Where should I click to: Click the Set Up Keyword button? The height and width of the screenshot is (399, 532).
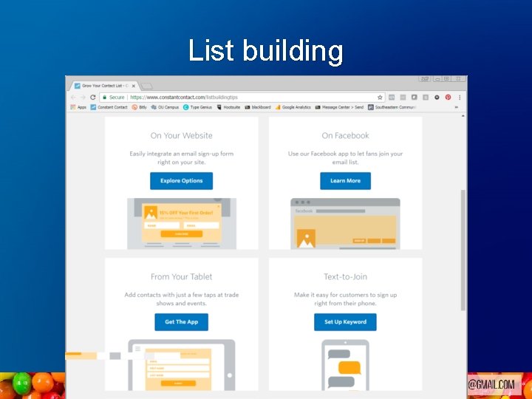345,322
